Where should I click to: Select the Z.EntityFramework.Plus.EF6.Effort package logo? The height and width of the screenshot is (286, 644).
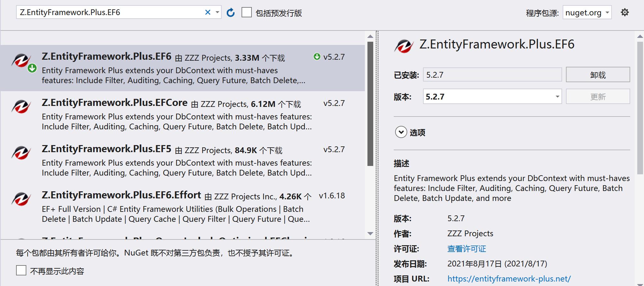[x=21, y=199]
